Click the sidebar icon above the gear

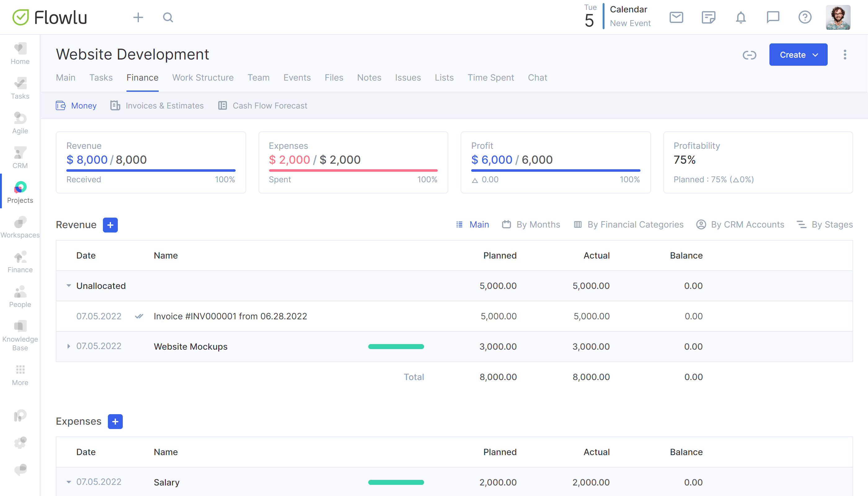[x=20, y=416]
